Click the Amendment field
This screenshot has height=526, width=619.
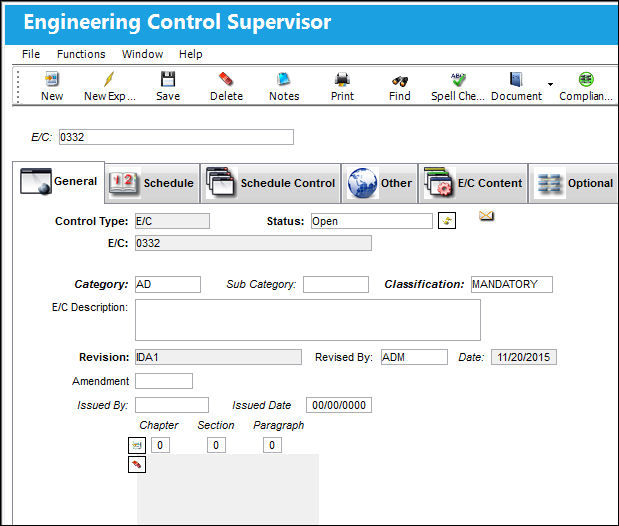tap(164, 381)
